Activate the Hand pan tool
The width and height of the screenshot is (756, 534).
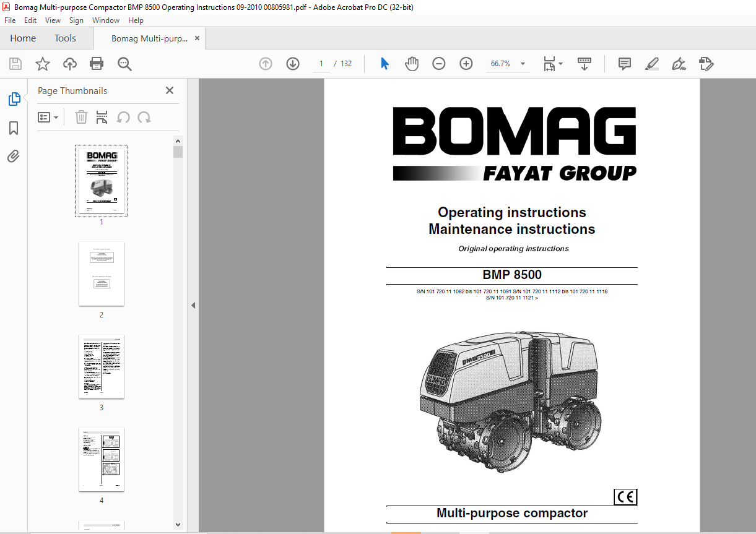pyautogui.click(x=412, y=64)
